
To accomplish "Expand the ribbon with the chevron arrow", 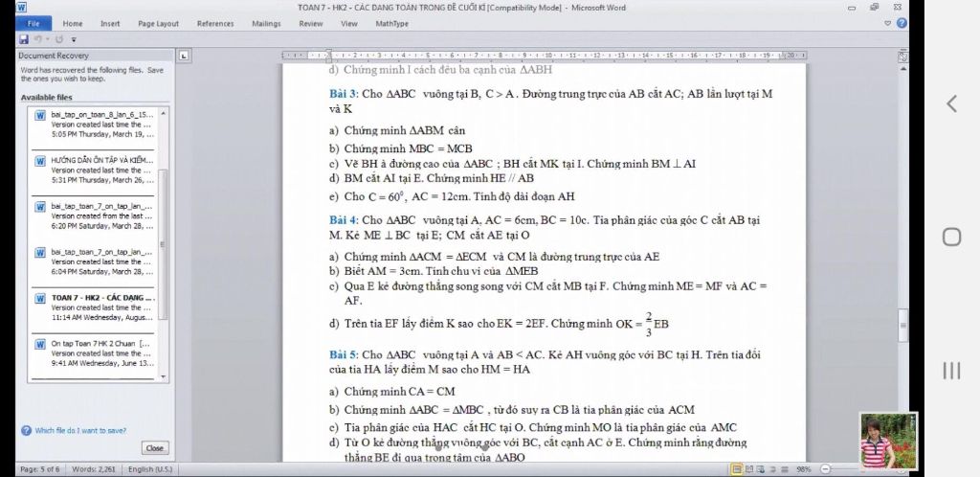I will pyautogui.click(x=888, y=23).
